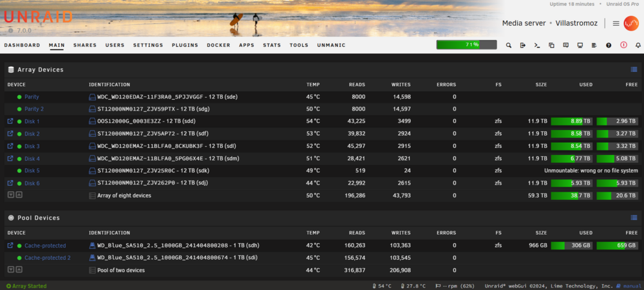Click the 71% progress bar
644x290 pixels.
pyautogui.click(x=466, y=45)
